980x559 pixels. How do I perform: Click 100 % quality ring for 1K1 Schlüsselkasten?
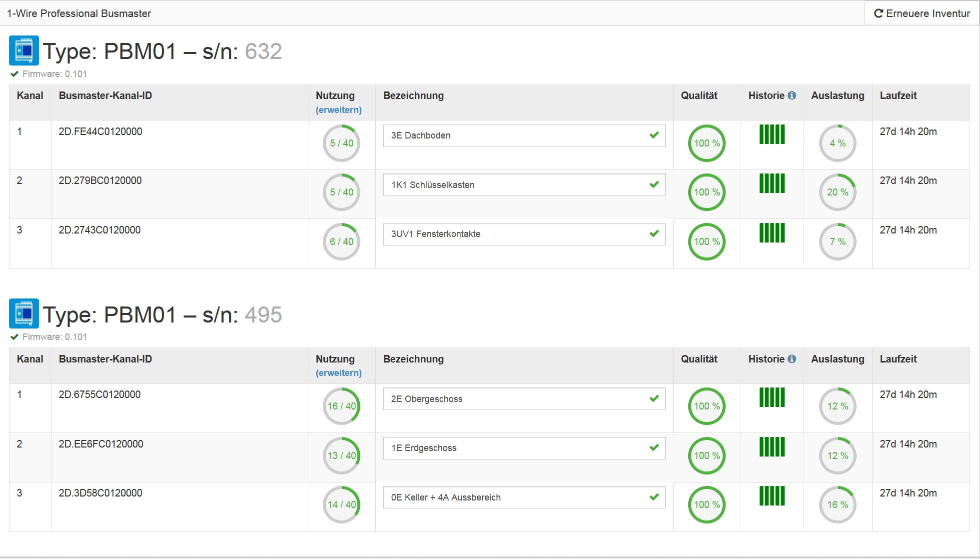coord(707,192)
